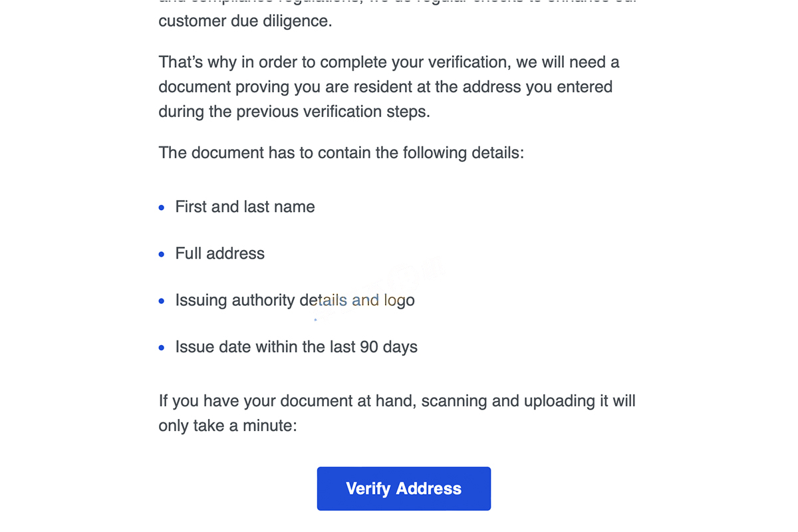Click the 'customer due diligence.' text line
Image resolution: width=798 pixels, height=532 pixels.
[x=245, y=21]
